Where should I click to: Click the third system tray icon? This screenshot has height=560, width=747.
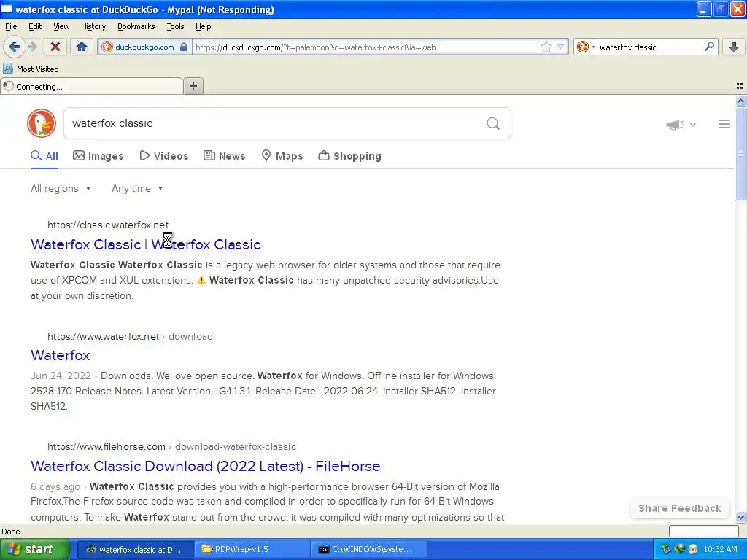coord(693,549)
